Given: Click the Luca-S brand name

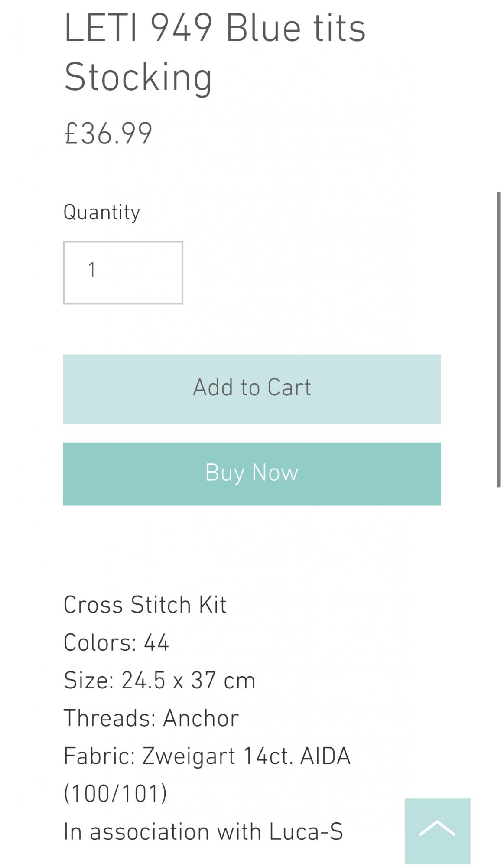Looking at the screenshot, I should [306, 831].
